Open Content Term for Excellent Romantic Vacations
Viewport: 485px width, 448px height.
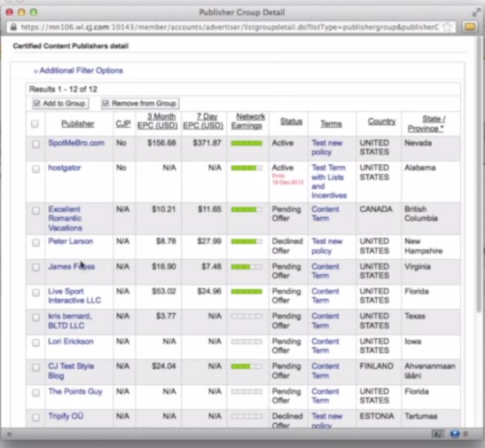325,214
